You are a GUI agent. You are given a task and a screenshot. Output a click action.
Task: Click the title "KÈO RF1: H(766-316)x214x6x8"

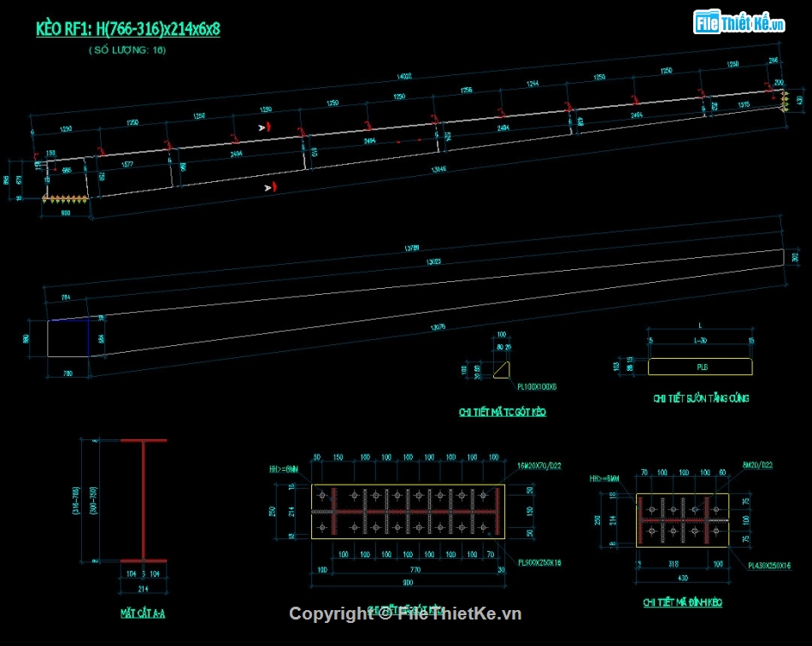tap(128, 29)
